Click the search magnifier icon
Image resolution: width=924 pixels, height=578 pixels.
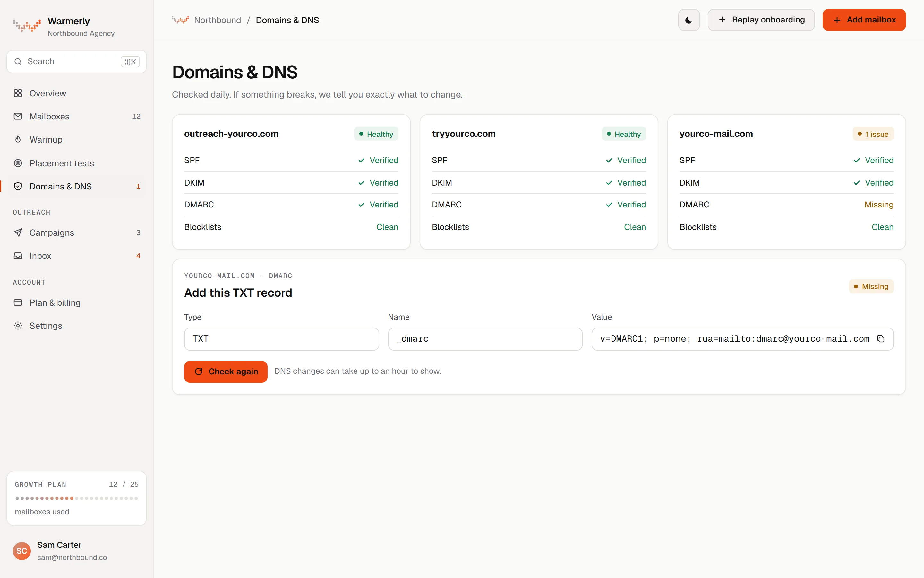click(x=18, y=62)
